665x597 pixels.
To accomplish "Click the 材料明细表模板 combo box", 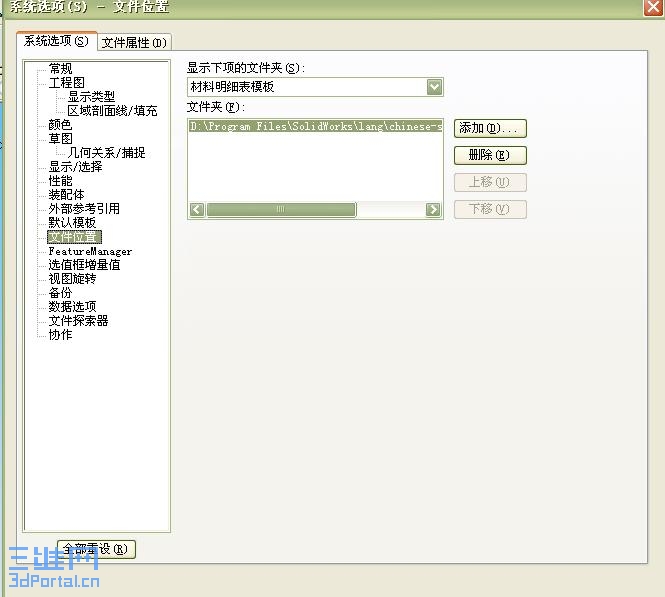I will pos(315,87).
